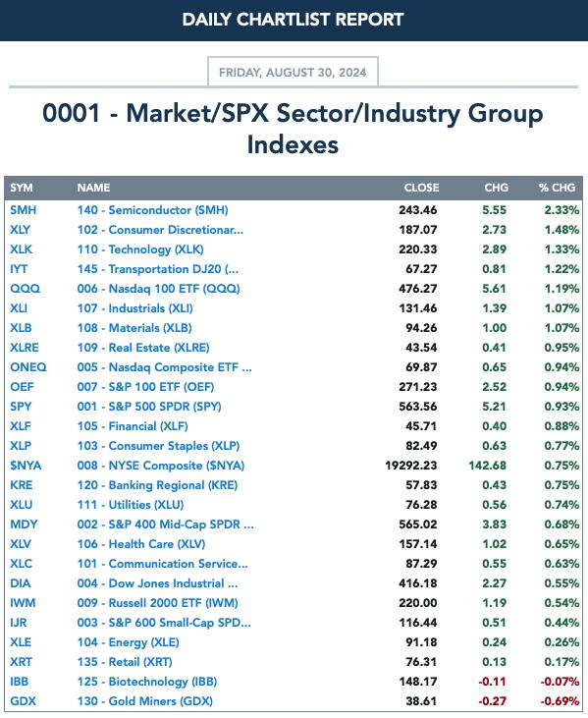
Task: Open 140 - Semiconductor (SMH) chart link
Action: [x=153, y=210]
